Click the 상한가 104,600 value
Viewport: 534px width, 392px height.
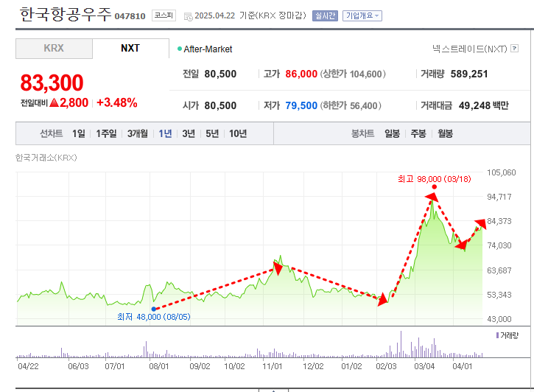click(x=353, y=74)
